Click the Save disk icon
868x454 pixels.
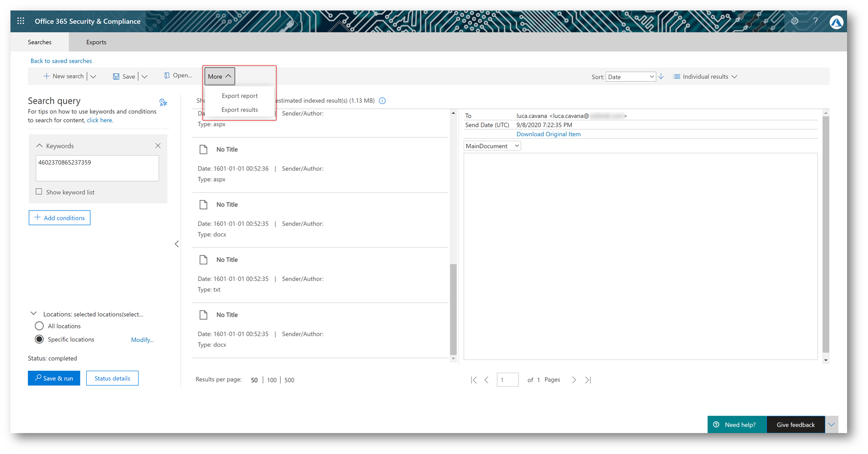click(116, 76)
